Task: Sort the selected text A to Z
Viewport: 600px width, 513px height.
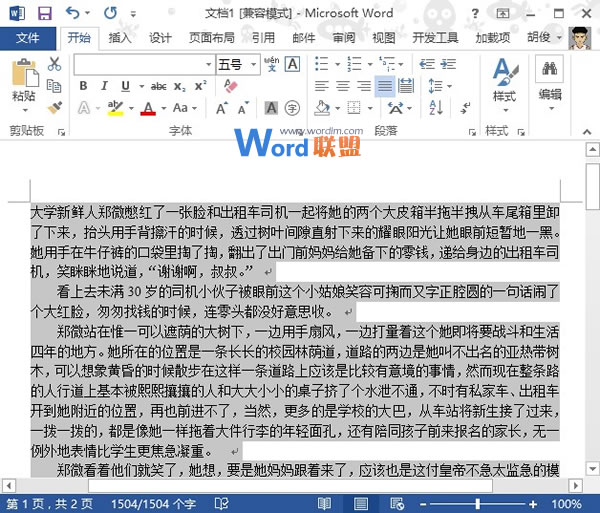Action: [x=436, y=108]
